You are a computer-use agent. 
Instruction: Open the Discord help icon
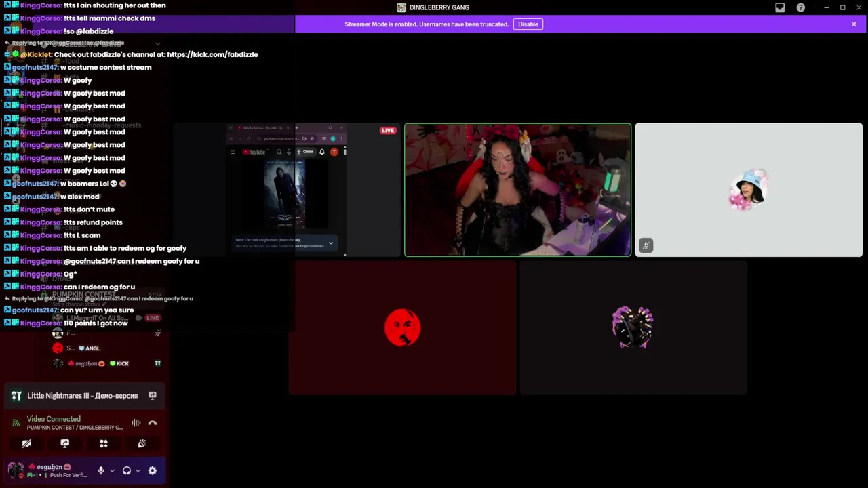(x=801, y=7)
